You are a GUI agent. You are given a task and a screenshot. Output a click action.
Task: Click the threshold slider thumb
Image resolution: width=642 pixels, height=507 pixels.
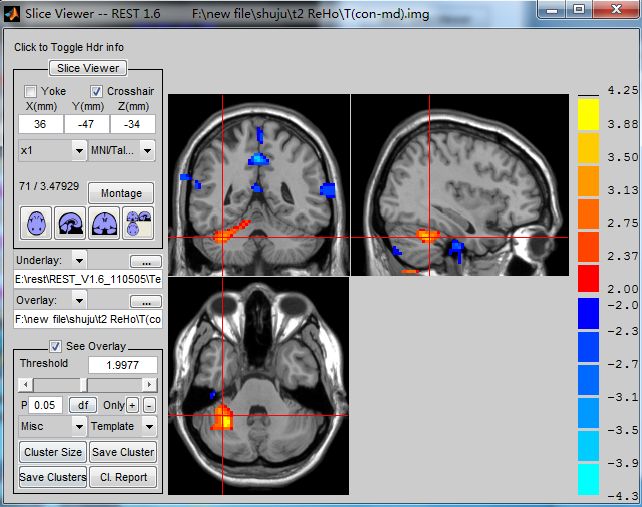click(83, 385)
